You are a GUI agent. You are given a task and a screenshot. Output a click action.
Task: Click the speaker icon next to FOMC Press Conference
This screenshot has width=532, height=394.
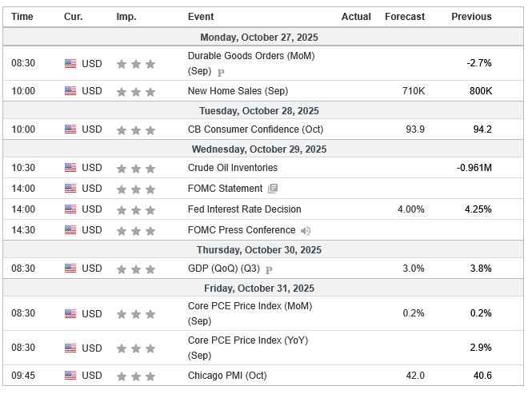306,230
